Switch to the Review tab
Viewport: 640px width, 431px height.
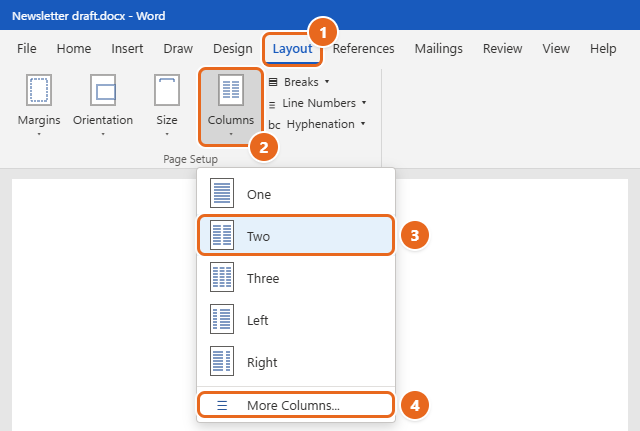coord(502,49)
